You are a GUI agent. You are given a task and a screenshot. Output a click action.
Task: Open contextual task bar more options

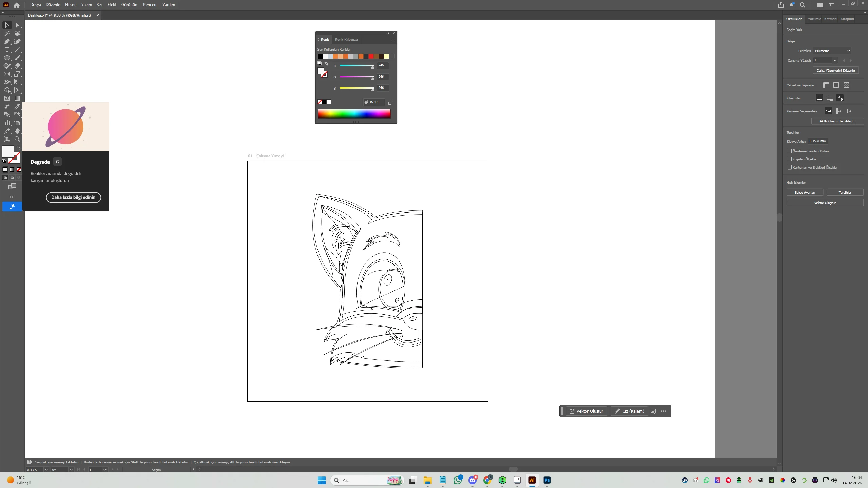point(663,411)
